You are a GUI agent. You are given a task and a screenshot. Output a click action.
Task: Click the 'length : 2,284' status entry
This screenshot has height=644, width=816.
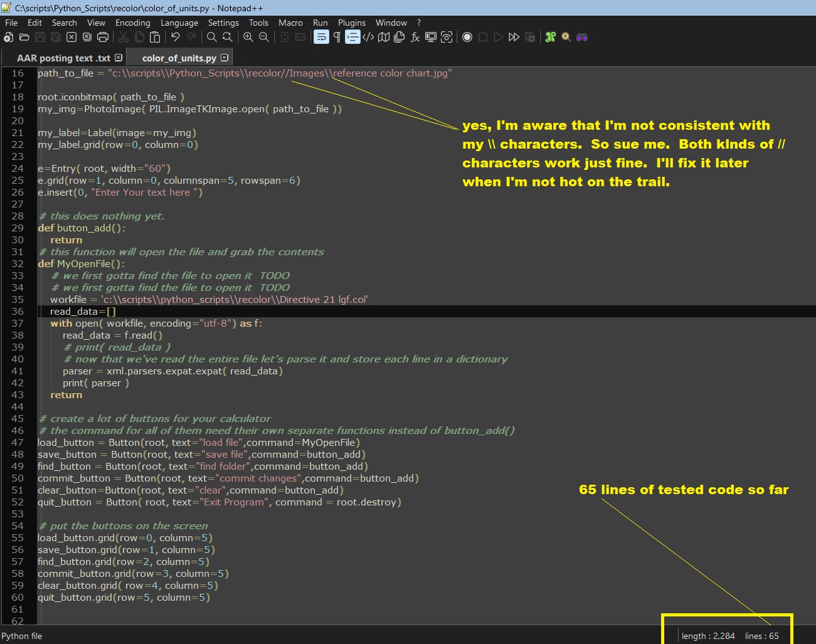coord(708,636)
